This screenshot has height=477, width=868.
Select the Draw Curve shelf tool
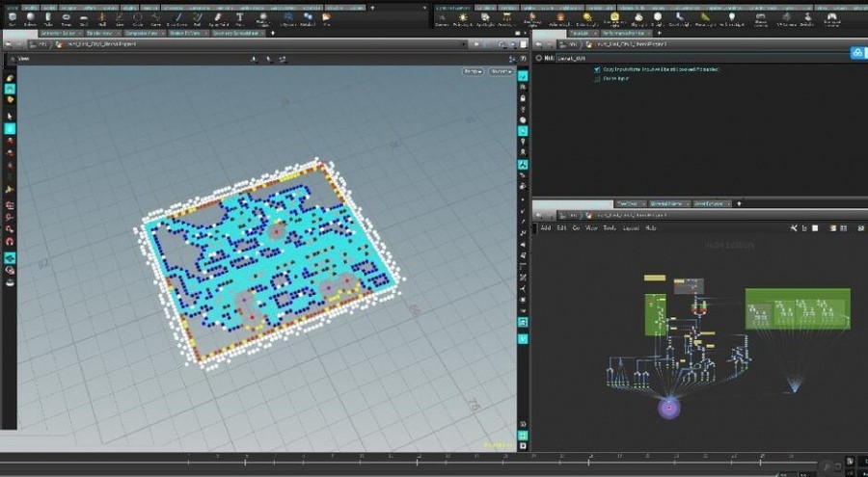point(176,19)
